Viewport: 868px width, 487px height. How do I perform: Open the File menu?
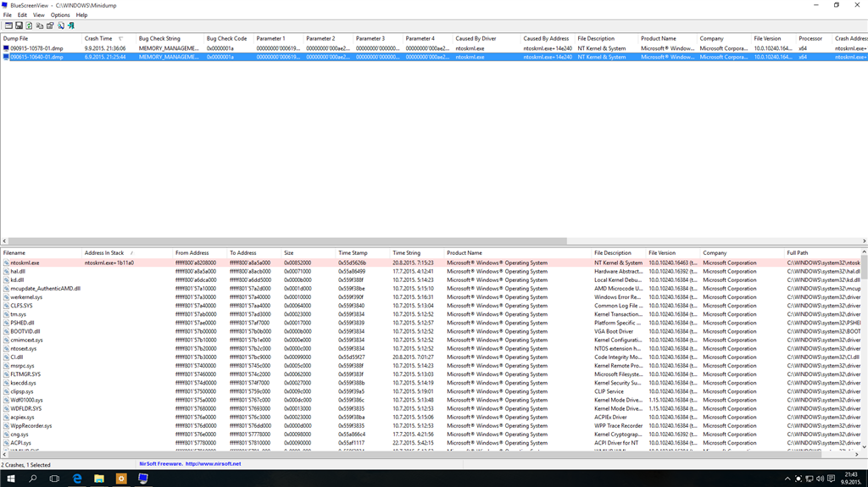click(x=7, y=15)
